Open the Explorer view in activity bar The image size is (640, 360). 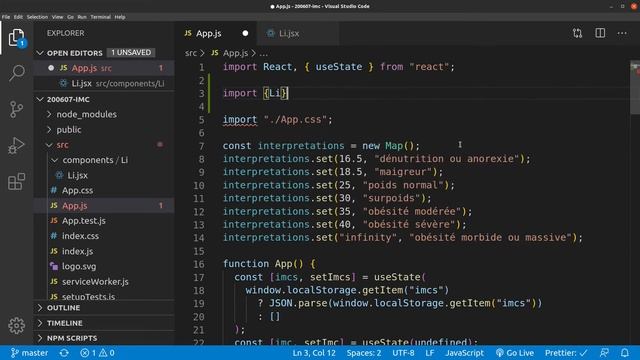click(16, 38)
